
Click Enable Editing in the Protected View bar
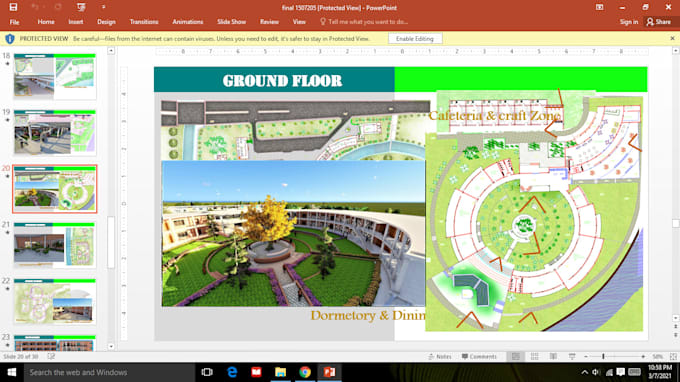tap(415, 39)
